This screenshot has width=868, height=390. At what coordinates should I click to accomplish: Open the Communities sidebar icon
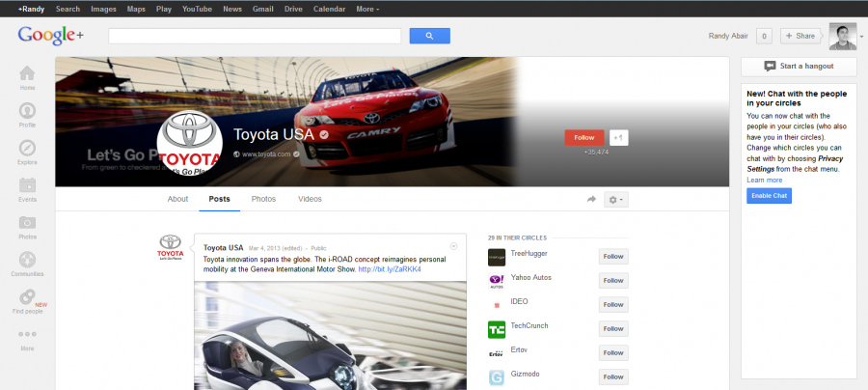click(27, 260)
